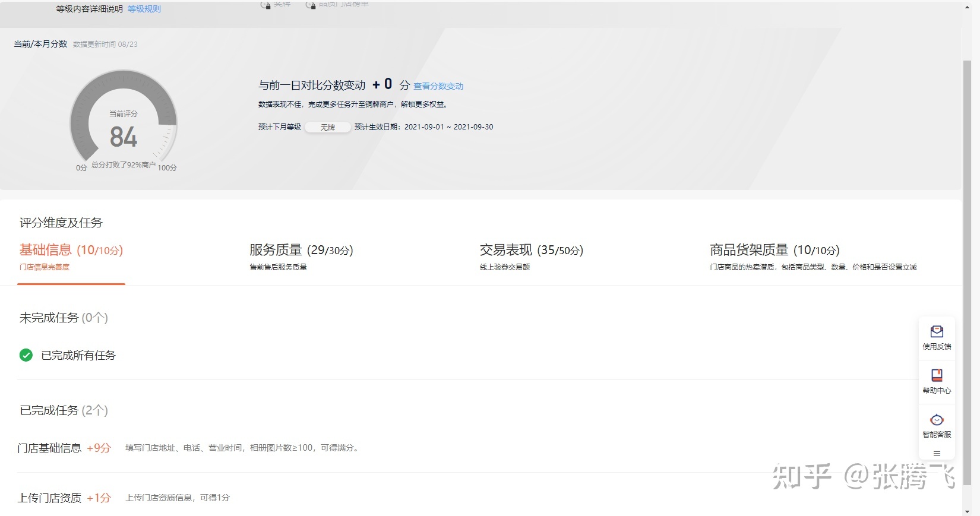The width and height of the screenshot is (980, 516).
Task: Click the 与前一日对比分数变动 text
Action: 312,86
